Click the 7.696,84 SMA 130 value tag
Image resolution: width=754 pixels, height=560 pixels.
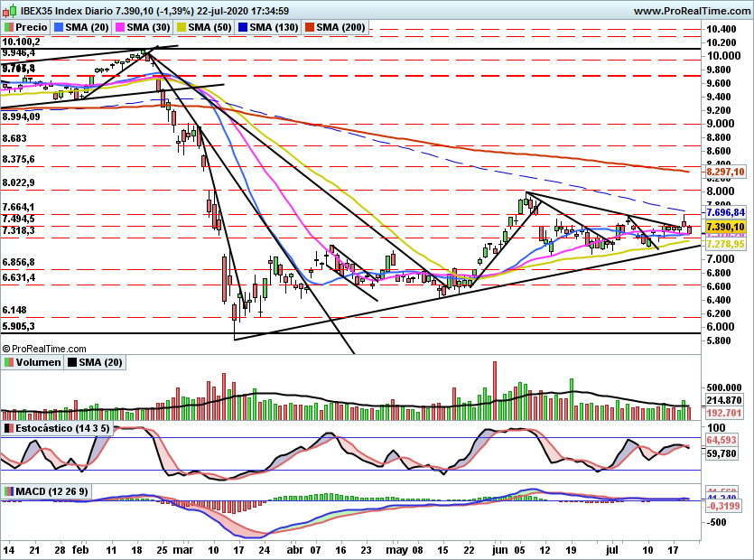point(726,212)
